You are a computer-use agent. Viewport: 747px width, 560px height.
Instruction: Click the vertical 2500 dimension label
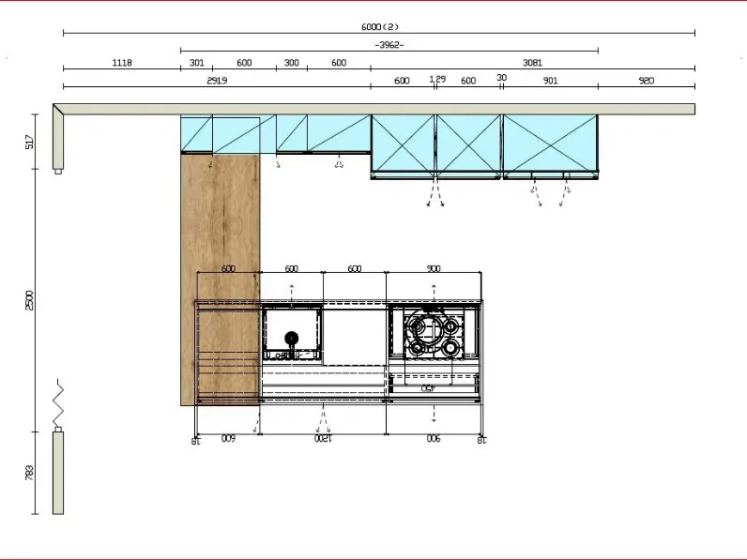[29, 300]
